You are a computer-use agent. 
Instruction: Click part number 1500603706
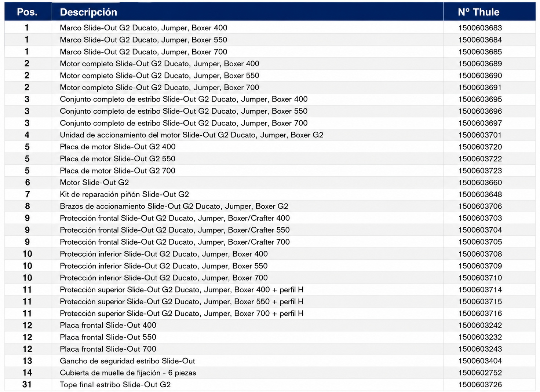tap(480, 206)
